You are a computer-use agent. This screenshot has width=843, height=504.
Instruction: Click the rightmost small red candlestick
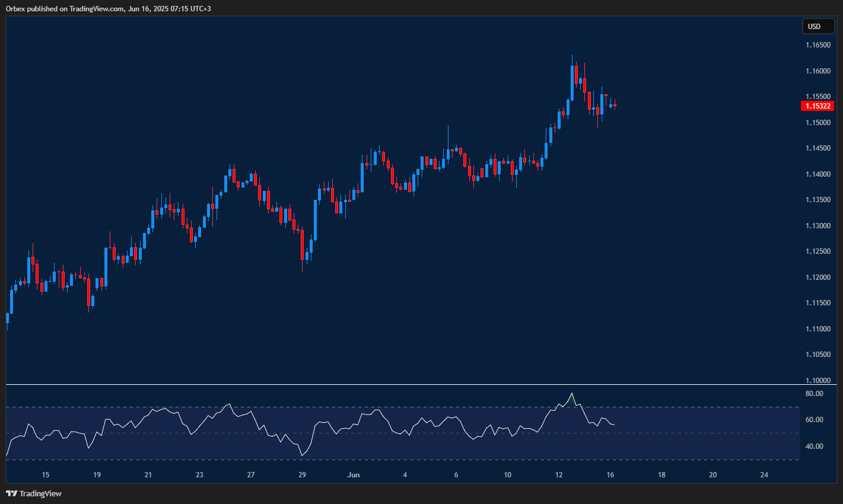tap(615, 106)
